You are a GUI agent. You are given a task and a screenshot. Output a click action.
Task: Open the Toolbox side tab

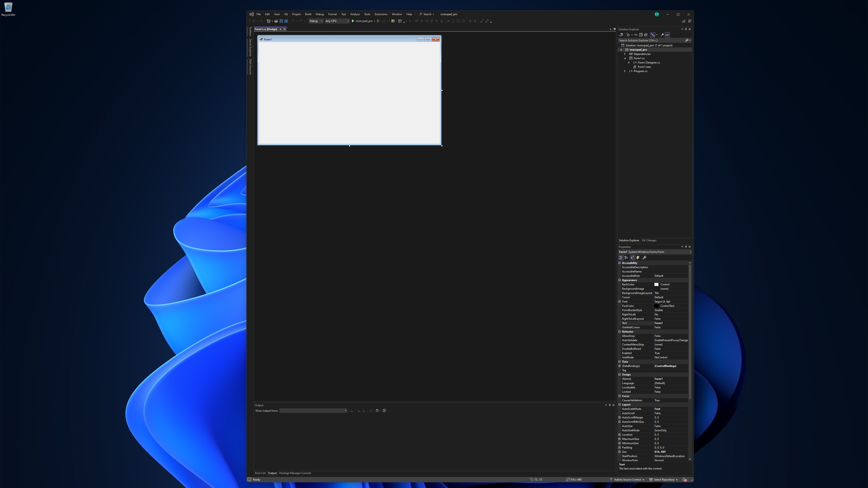pyautogui.click(x=250, y=31)
